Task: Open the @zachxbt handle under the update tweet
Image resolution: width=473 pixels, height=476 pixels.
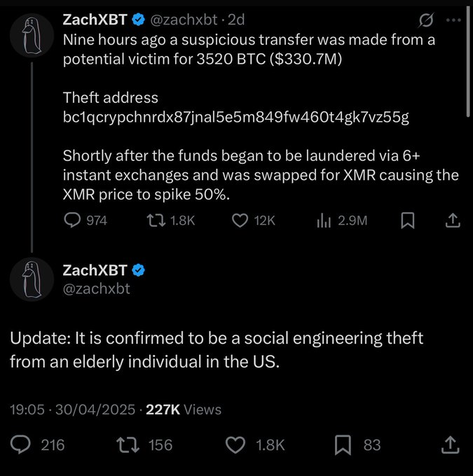Action: [x=96, y=288]
